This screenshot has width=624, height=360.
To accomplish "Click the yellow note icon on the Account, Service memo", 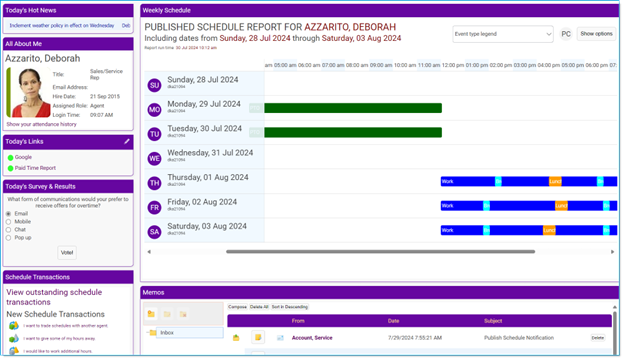I will point(258,338).
